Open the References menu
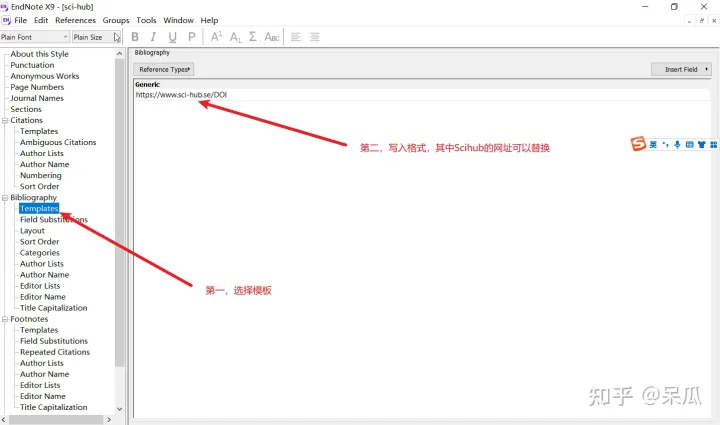Screen dimensions: 720x425 (x=75, y=20)
